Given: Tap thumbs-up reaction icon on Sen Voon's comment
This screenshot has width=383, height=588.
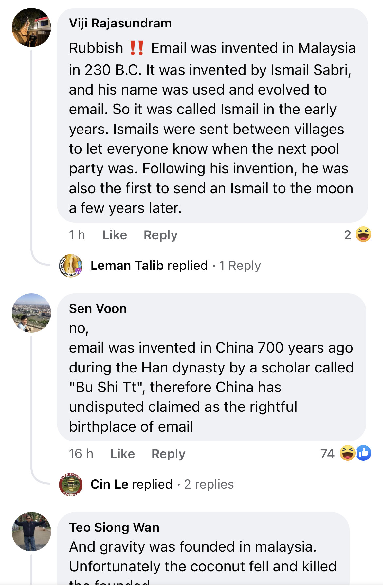Looking at the screenshot, I should 364,453.
